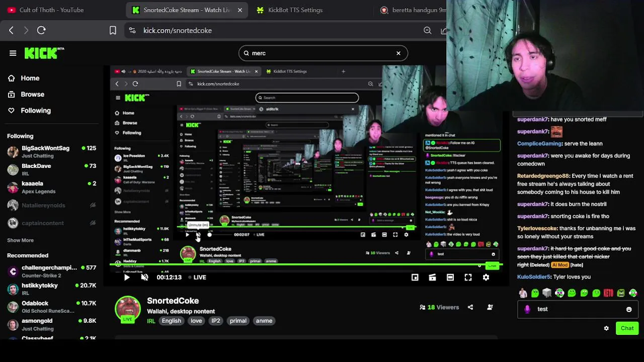Image resolution: width=644 pixels, height=362 pixels.
Task: Click the green stream progress bar
Action: coord(306,264)
